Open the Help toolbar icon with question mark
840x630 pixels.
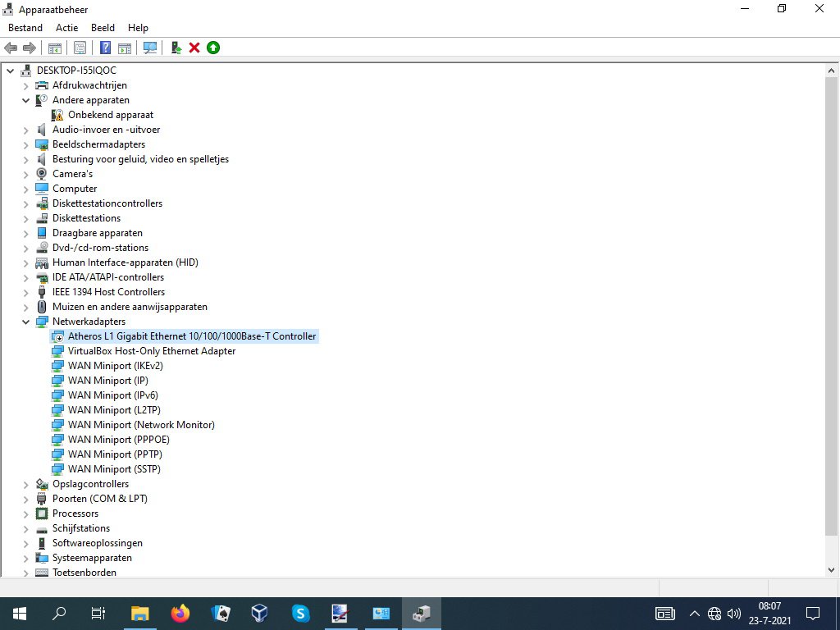[106, 48]
